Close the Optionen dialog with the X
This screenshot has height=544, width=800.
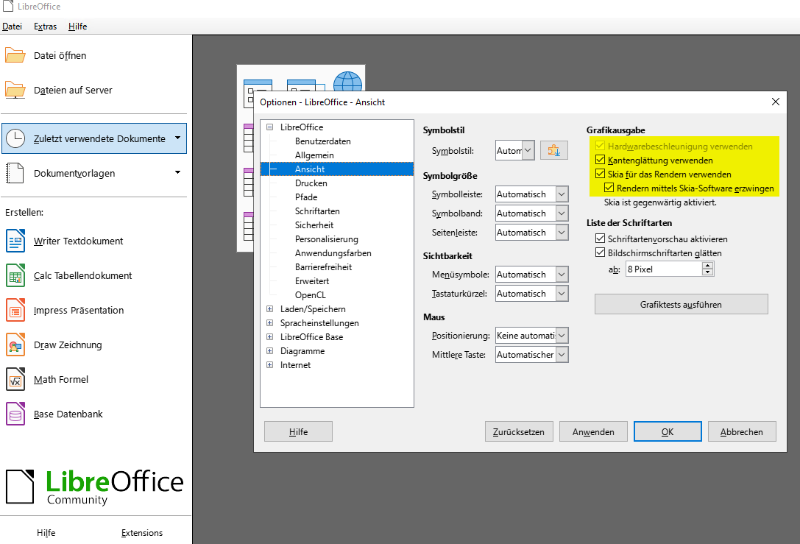click(776, 102)
